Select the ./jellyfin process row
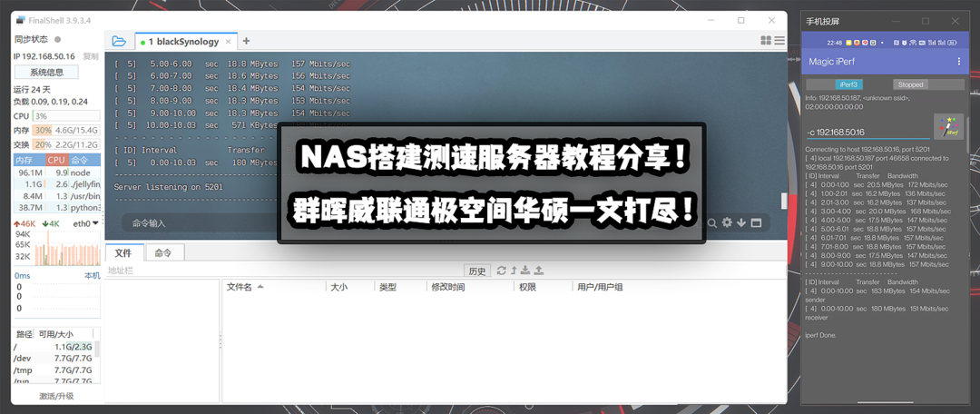Screen dimensions: 980x414 57,184
